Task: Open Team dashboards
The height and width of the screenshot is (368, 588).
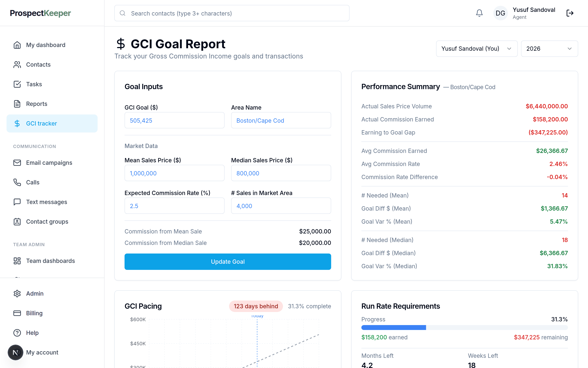Action: pyautogui.click(x=52, y=261)
